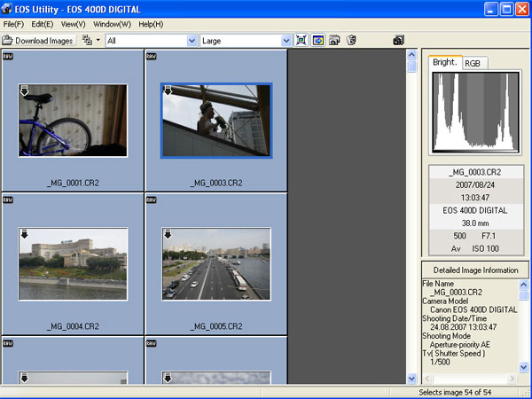
Task: Select the _MG_0005.CR2 highway thumbnail
Action: click(x=216, y=264)
